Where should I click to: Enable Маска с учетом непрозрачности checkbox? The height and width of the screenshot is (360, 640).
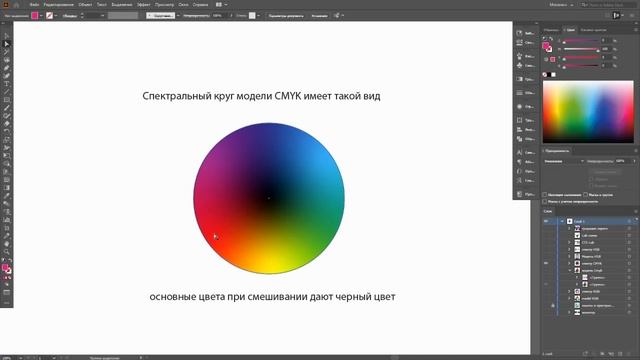point(544,201)
